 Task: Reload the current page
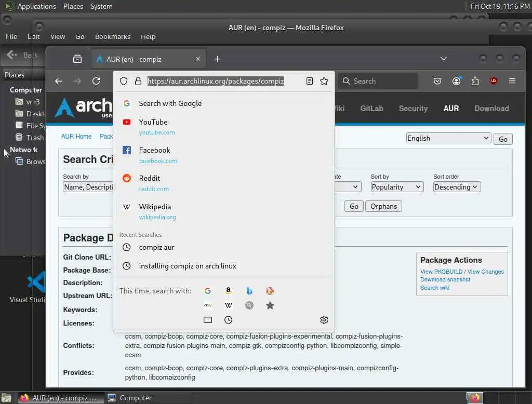96,81
